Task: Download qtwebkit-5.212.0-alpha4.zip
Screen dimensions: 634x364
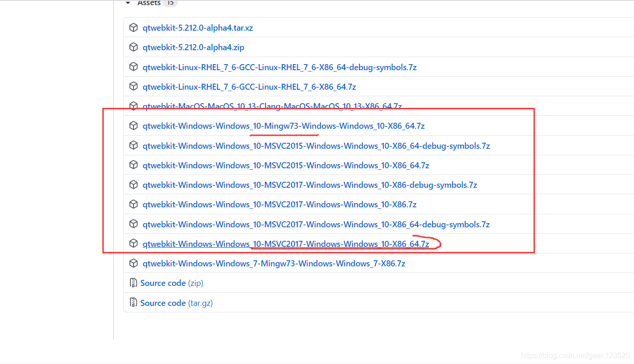Action: point(194,47)
